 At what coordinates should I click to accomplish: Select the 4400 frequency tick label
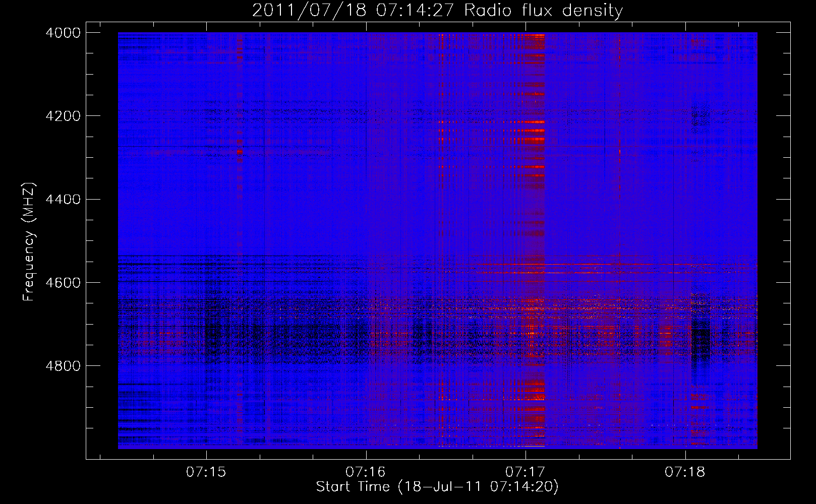pos(63,200)
